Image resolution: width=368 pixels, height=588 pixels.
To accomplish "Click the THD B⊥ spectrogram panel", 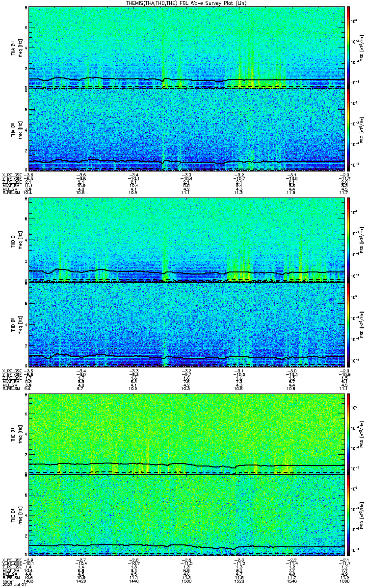I will (x=187, y=241).
